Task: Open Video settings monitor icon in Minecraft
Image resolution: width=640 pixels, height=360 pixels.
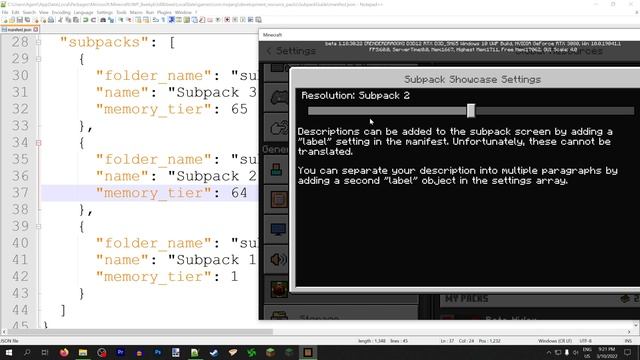Action: click(278, 229)
